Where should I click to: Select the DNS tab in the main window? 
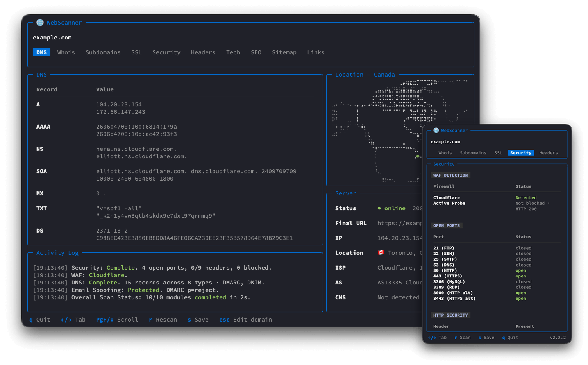(x=41, y=52)
